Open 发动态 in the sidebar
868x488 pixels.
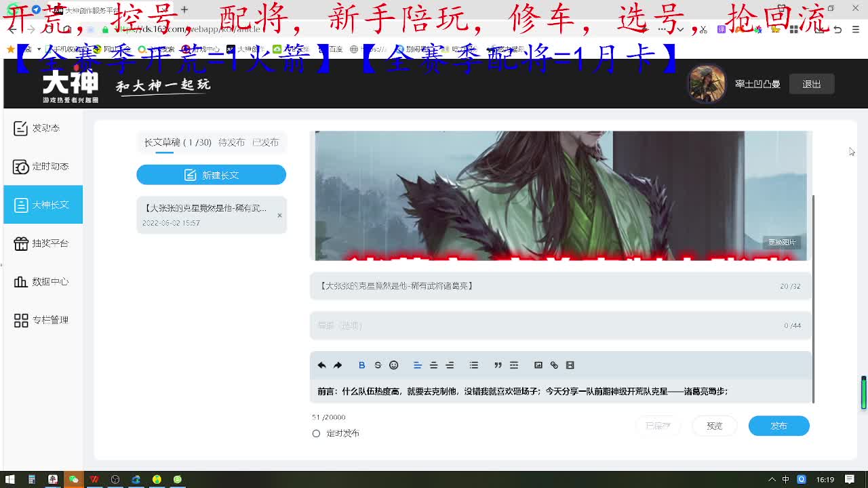43,128
